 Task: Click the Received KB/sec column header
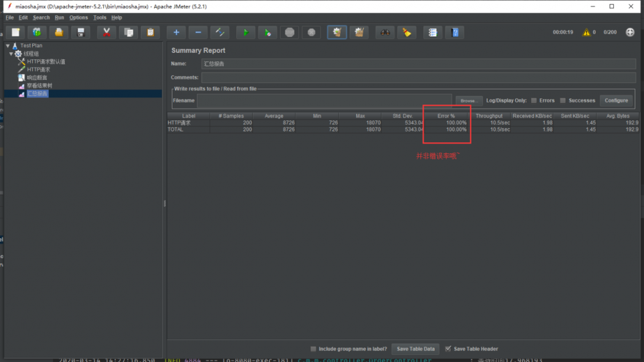[x=532, y=116]
